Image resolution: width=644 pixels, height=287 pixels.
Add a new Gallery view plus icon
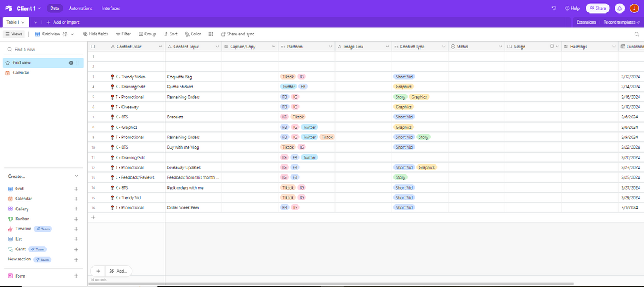tap(76, 209)
